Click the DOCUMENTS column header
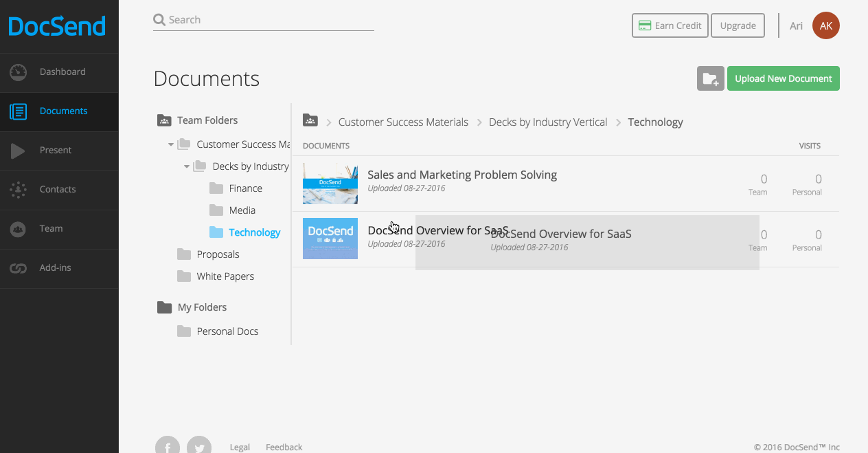This screenshot has height=453, width=868. pos(326,146)
